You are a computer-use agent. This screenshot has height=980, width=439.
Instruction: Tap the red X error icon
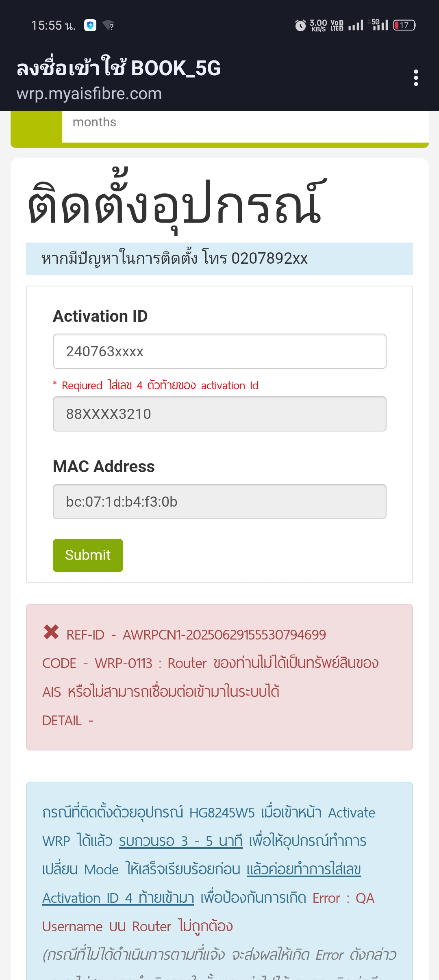click(51, 632)
